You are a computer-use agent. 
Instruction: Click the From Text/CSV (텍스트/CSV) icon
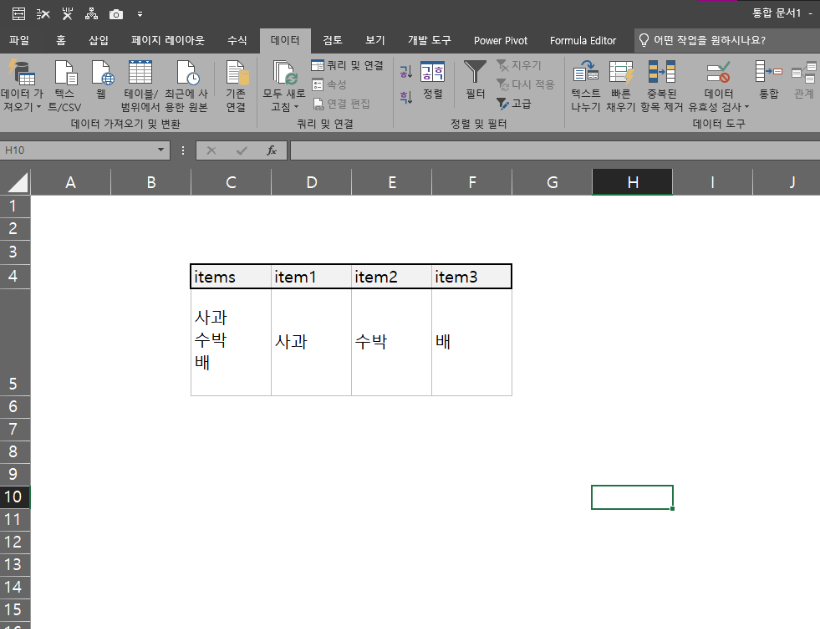65,72
